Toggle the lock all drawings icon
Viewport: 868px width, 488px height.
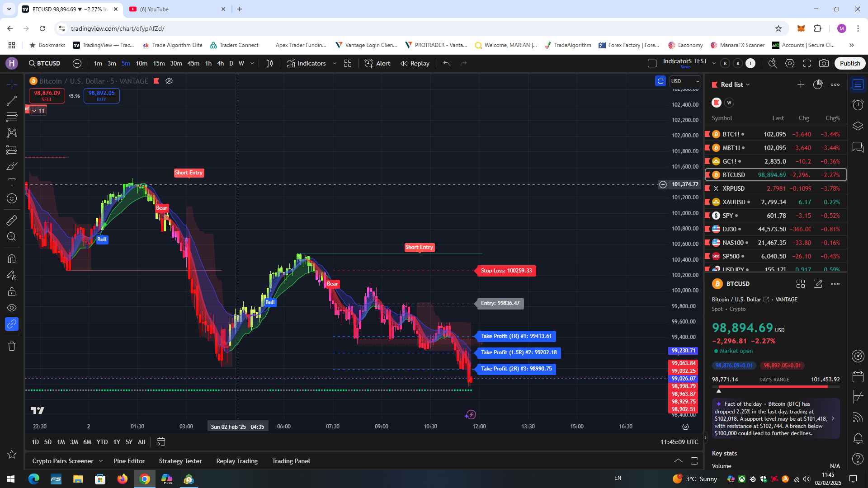click(11, 291)
